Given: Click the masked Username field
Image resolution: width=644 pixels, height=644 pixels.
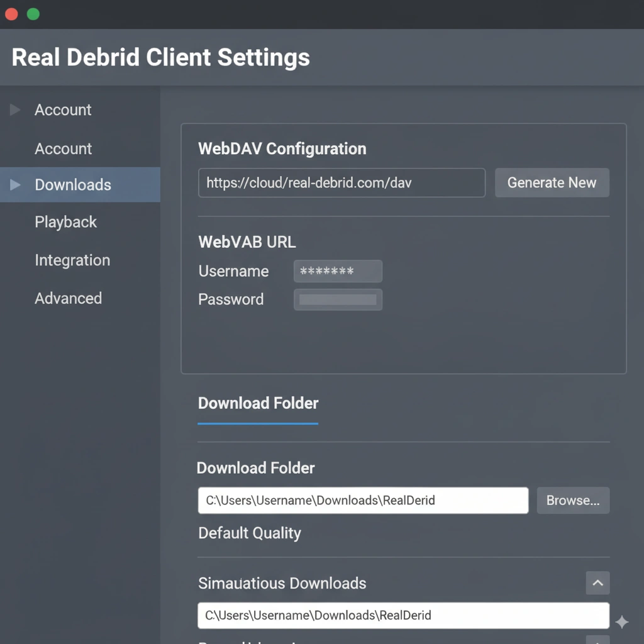Looking at the screenshot, I should (338, 271).
